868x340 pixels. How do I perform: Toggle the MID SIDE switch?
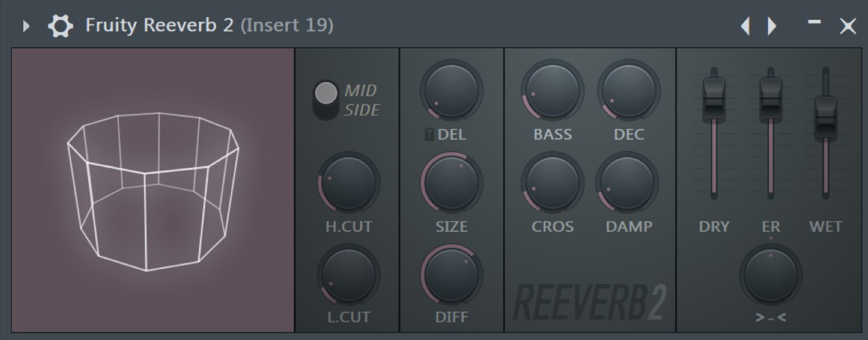coord(326,100)
